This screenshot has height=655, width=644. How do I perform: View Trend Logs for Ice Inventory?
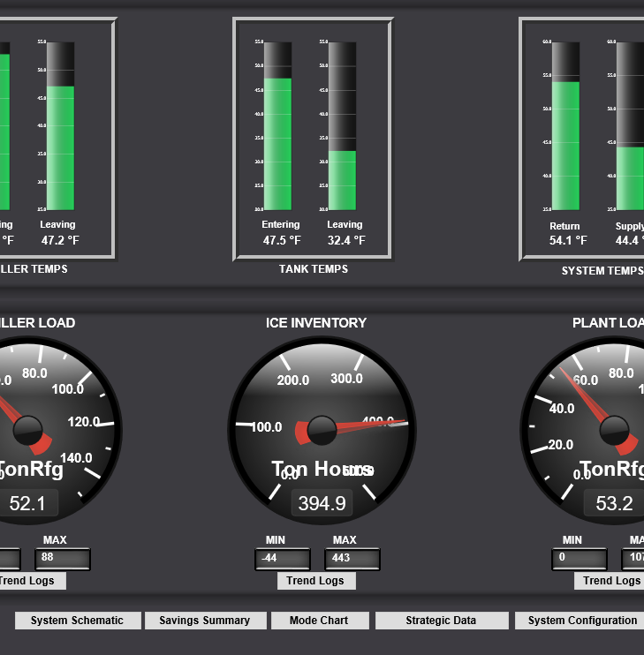(315, 581)
